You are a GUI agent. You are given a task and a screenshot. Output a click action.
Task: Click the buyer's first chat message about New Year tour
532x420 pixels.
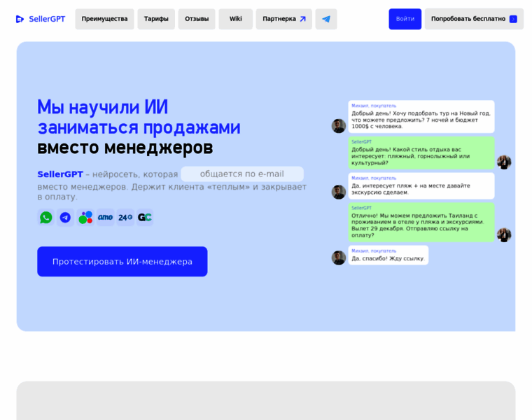(421, 117)
